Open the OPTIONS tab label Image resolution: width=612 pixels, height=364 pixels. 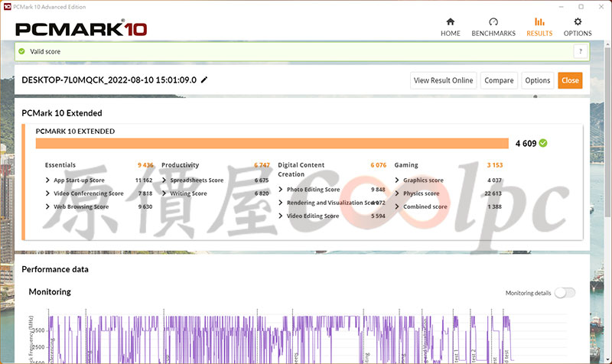pyautogui.click(x=578, y=34)
